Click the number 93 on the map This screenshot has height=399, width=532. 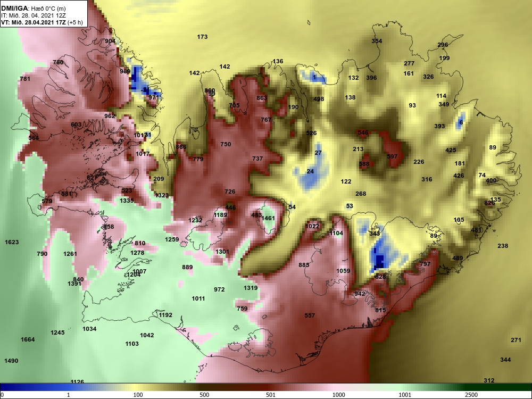412,105
